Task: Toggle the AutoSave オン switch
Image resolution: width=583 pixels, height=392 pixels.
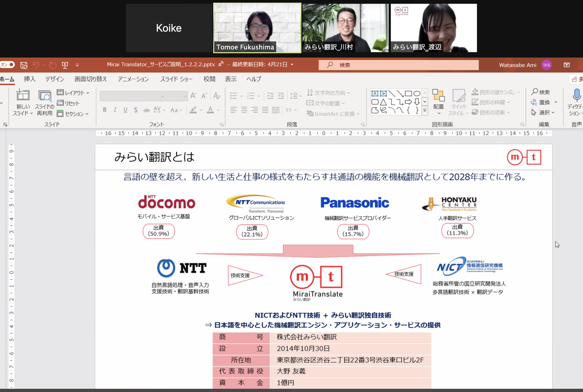Action: 7,65
